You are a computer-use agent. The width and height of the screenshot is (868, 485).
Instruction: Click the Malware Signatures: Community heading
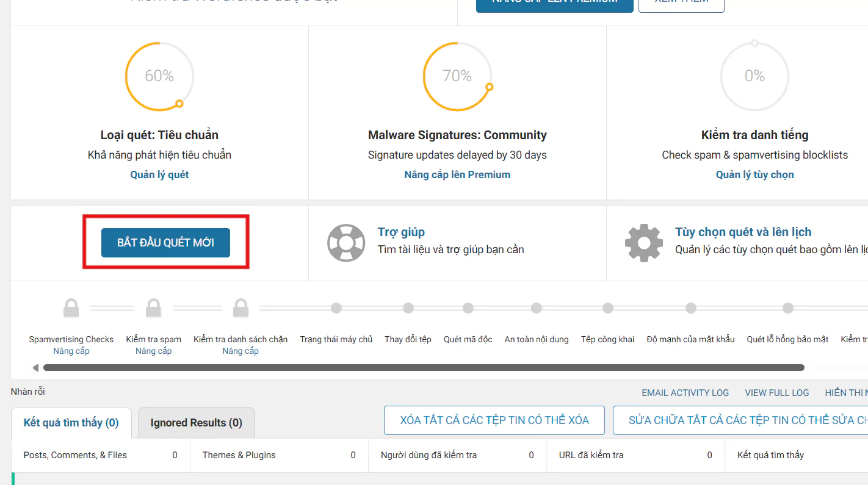[x=457, y=135]
